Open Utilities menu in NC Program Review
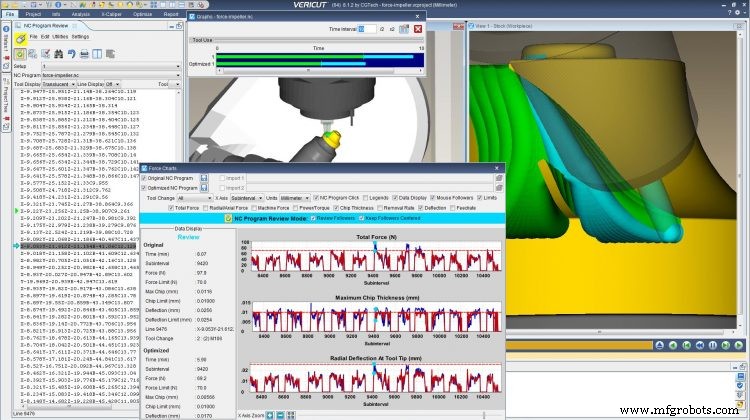Image resolution: width=750 pixels, height=420 pixels. [x=60, y=37]
